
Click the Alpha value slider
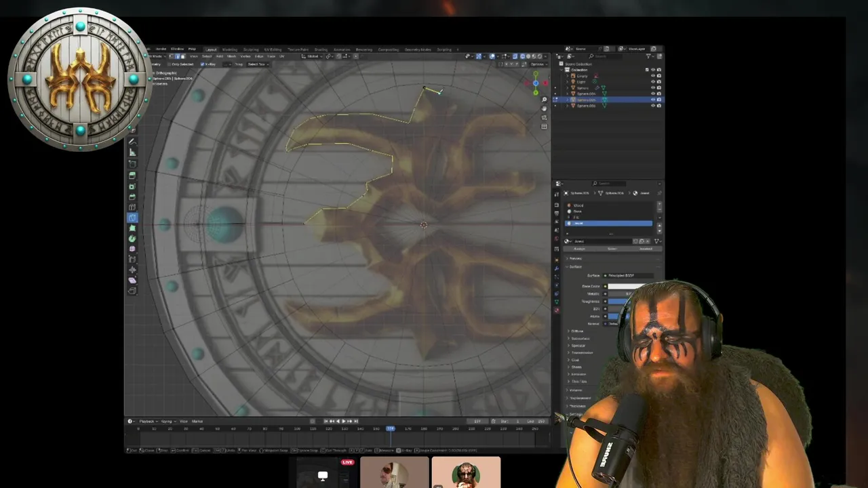click(x=618, y=317)
